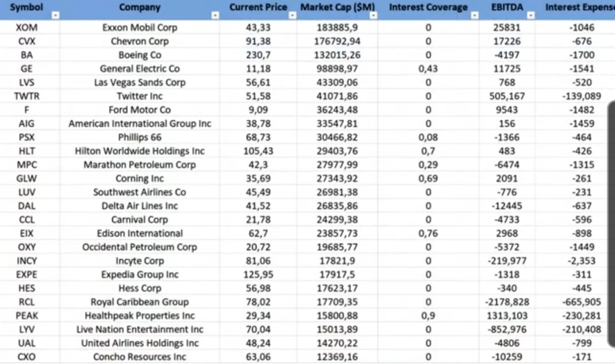615x364 pixels.
Task: Open the Company column filter dropdown
Action: (215, 16)
